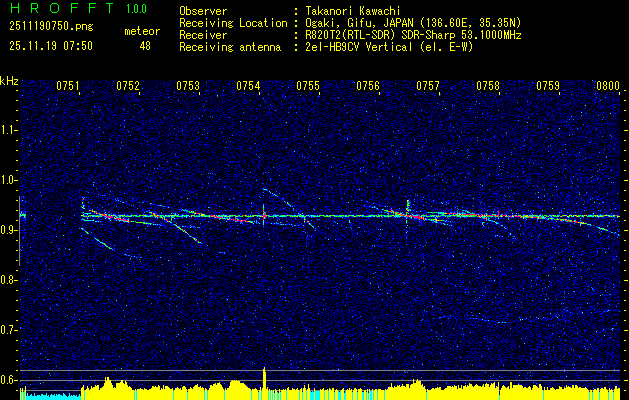Select the 2el-HB9CV Vertical antenna value
Image resolution: width=629 pixels, height=400 pixels.
click(x=389, y=47)
